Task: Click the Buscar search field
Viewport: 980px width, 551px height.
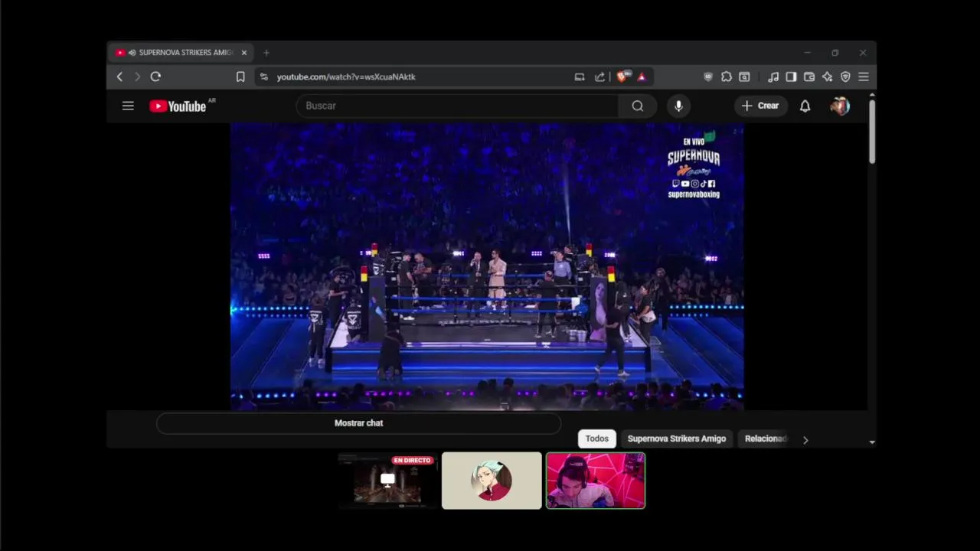Action: pos(457,106)
